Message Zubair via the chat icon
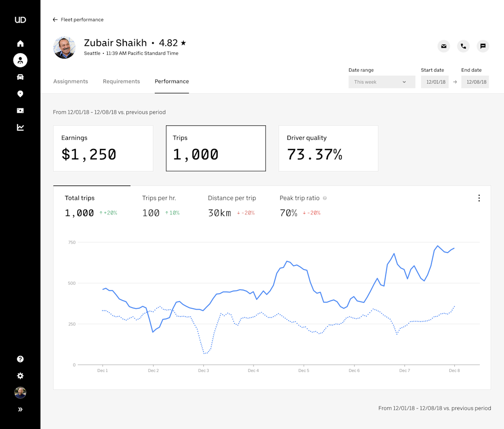This screenshot has width=504, height=429. [x=483, y=46]
